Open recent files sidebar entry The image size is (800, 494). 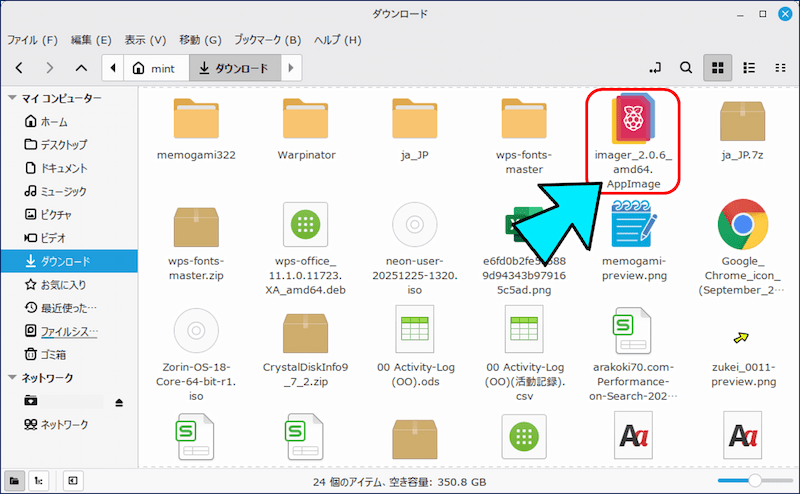click(69, 308)
